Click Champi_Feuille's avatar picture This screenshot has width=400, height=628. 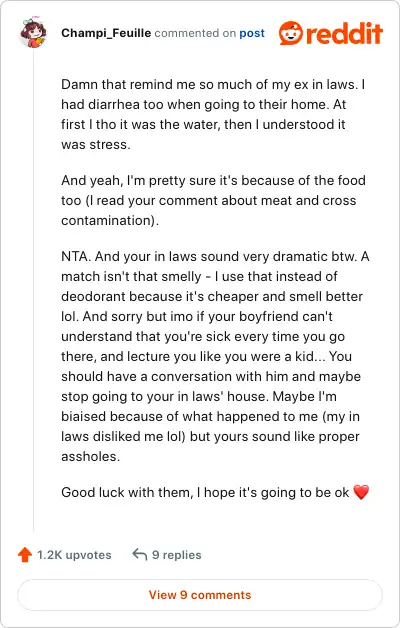tap(33, 32)
